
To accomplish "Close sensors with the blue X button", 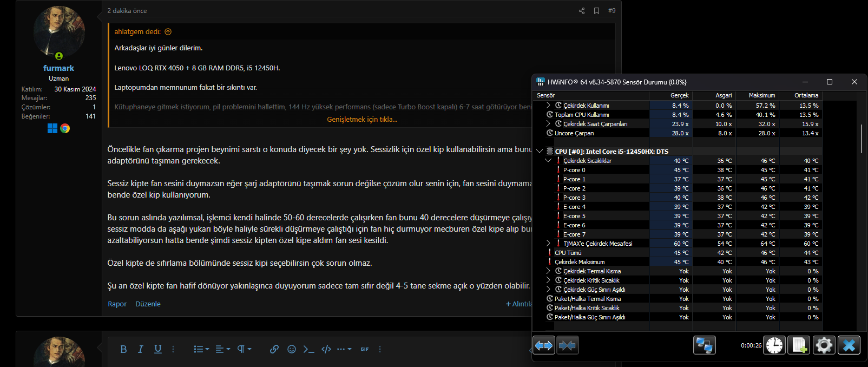I will pos(849,345).
